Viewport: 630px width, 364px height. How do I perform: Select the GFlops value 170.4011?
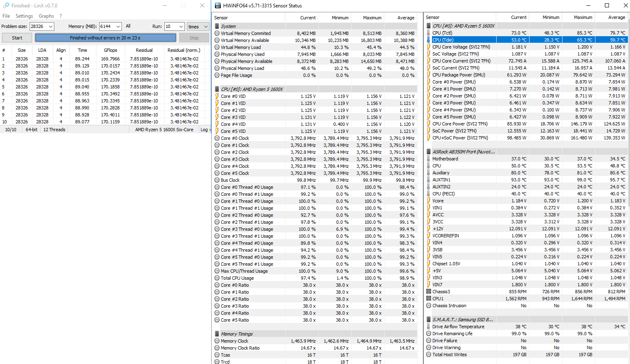(110, 115)
